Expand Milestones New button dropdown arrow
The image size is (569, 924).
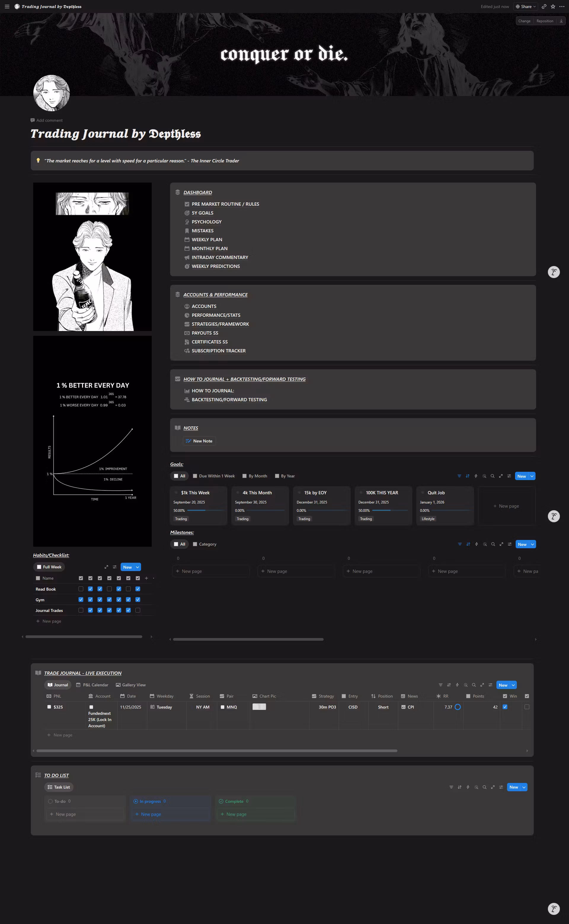(533, 544)
